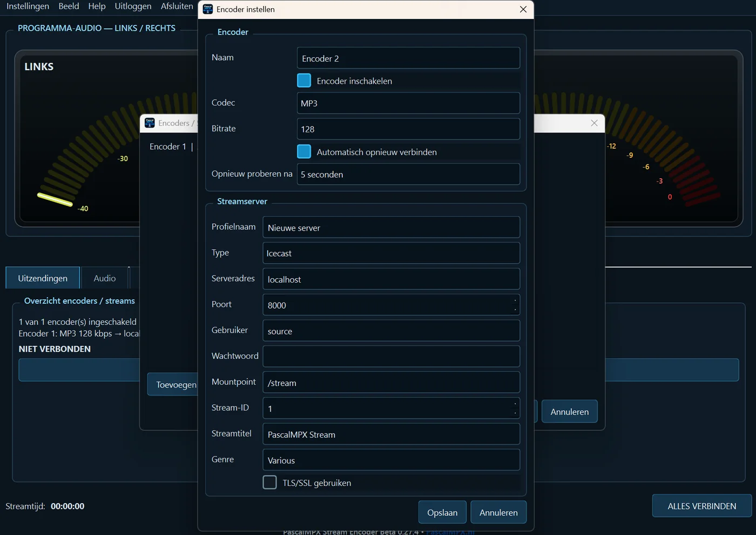
Task: Toggle Automatisch opnieuw verbinden checkbox
Action: click(304, 152)
